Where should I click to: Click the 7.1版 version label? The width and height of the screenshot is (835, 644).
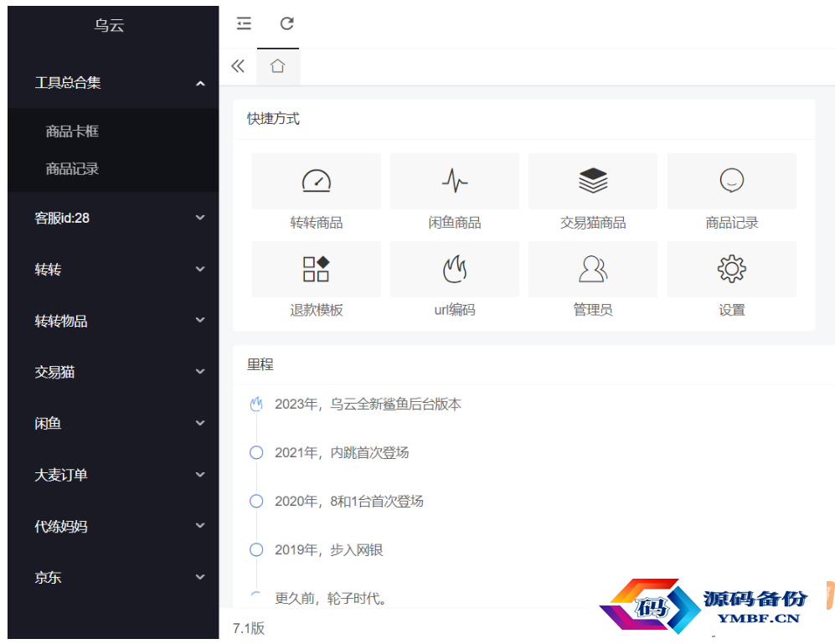249,628
